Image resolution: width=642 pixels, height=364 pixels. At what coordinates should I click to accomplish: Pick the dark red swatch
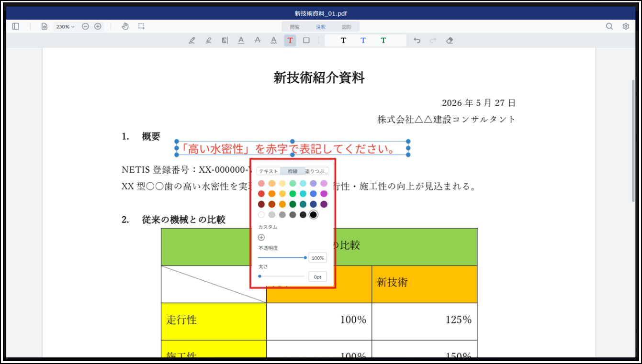click(261, 204)
